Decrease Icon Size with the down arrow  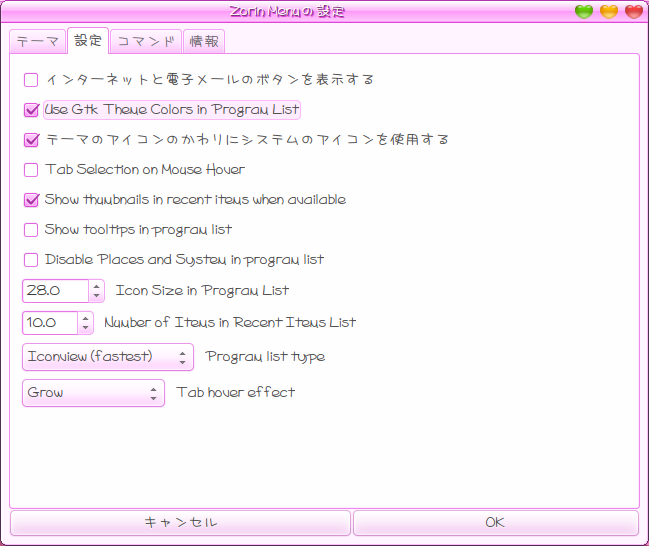96,296
